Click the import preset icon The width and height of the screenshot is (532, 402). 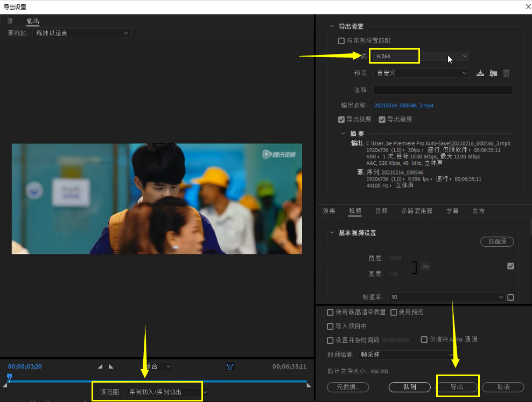(493, 73)
